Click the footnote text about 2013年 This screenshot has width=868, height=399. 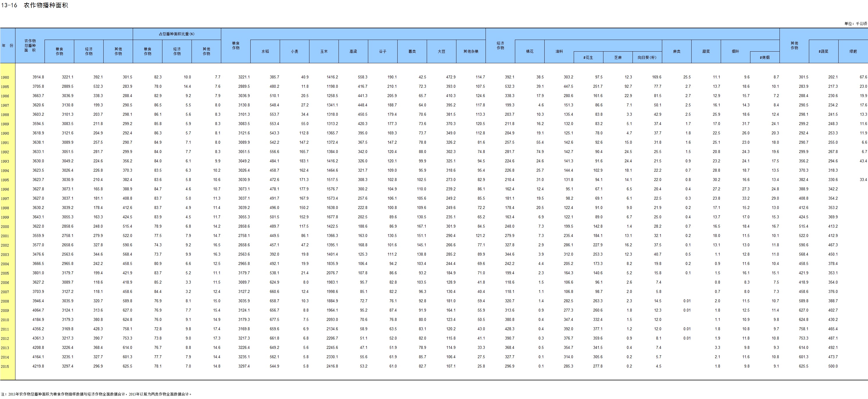click(96, 393)
